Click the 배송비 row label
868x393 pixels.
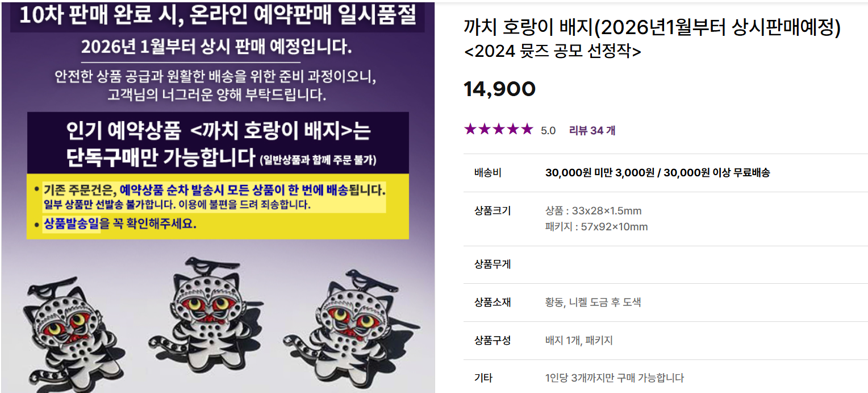coord(488,173)
